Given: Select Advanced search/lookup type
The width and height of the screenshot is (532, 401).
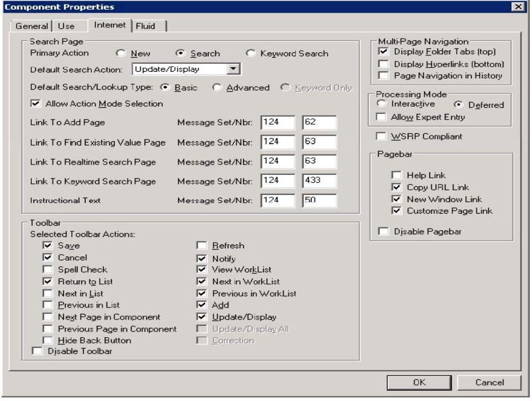Looking at the screenshot, I should (x=216, y=88).
